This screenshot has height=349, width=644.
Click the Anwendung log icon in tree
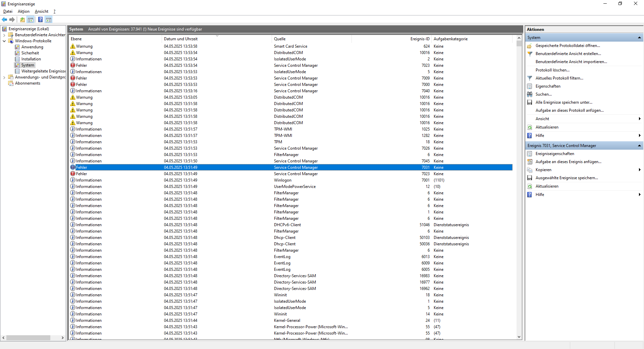tap(17, 47)
